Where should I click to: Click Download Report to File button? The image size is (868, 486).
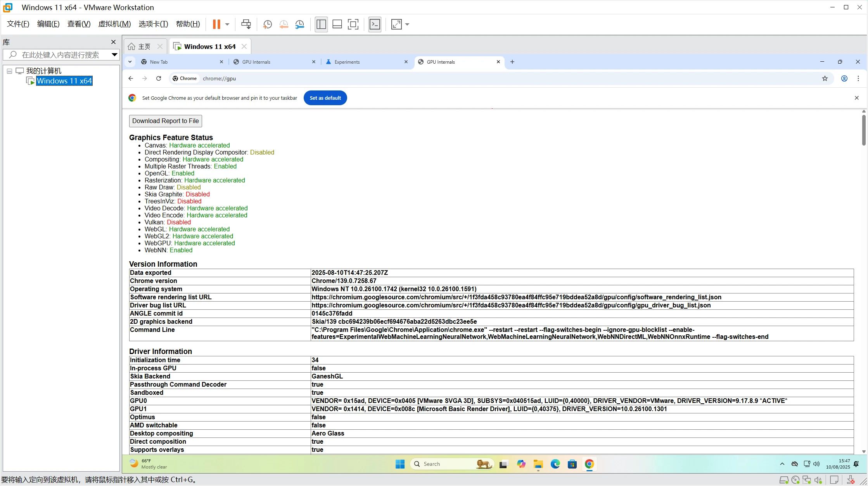166,121
